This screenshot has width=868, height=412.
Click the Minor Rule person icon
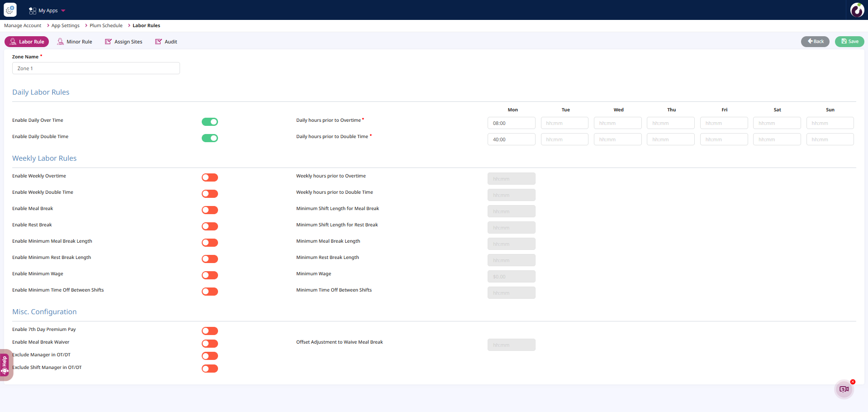click(60, 42)
